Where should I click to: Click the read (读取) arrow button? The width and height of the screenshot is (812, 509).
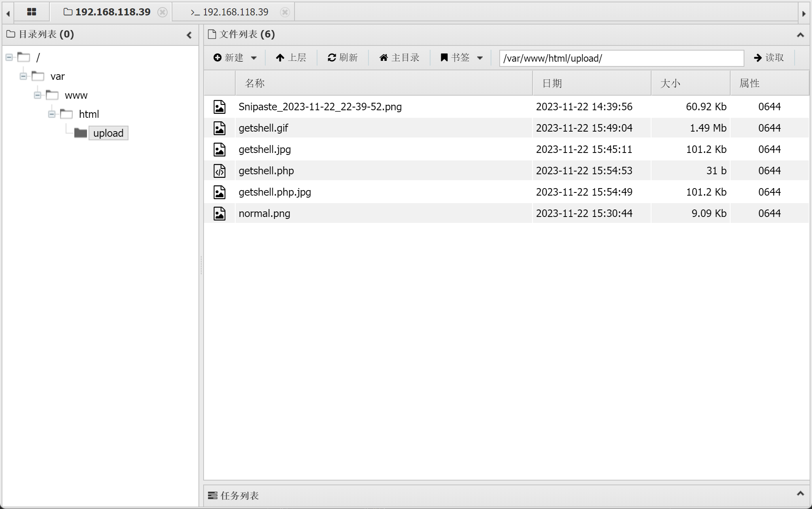769,58
